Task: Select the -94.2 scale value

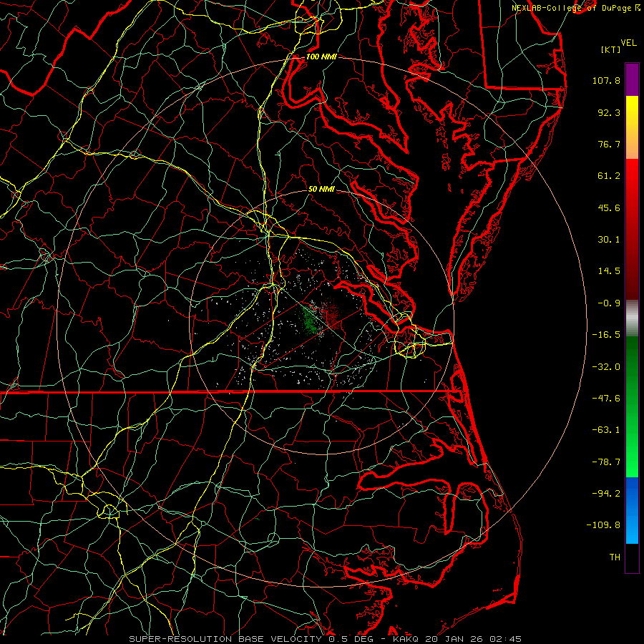Action: pos(606,494)
